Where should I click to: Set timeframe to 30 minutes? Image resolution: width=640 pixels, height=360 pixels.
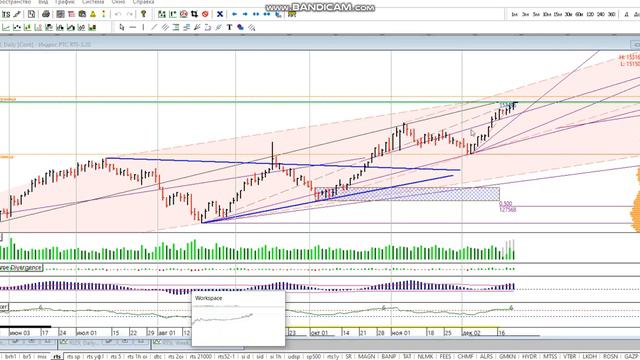tap(568, 14)
